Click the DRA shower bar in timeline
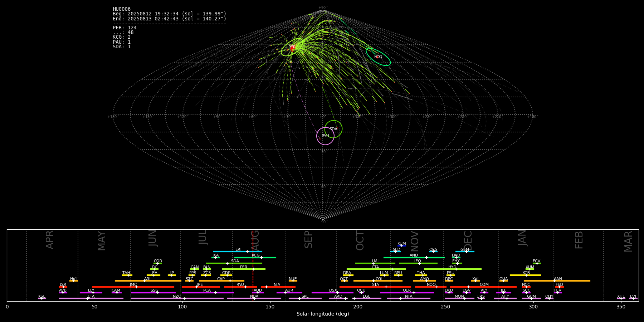Viewport: 644px width, 322px height. [x=348, y=275]
